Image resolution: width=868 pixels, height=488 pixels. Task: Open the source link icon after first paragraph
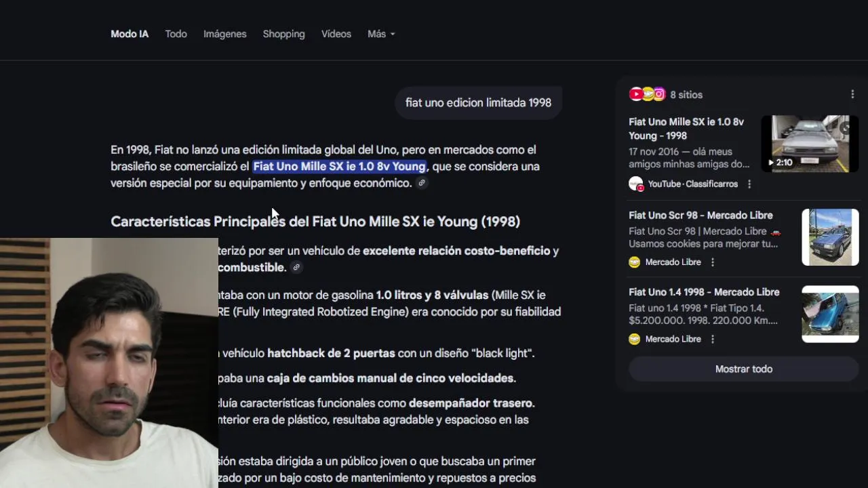tap(422, 183)
